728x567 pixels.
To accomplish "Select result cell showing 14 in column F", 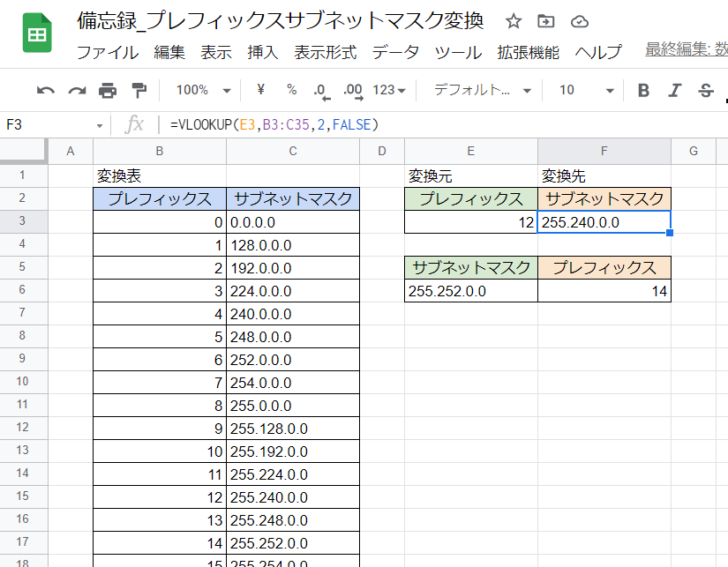I will point(604,291).
